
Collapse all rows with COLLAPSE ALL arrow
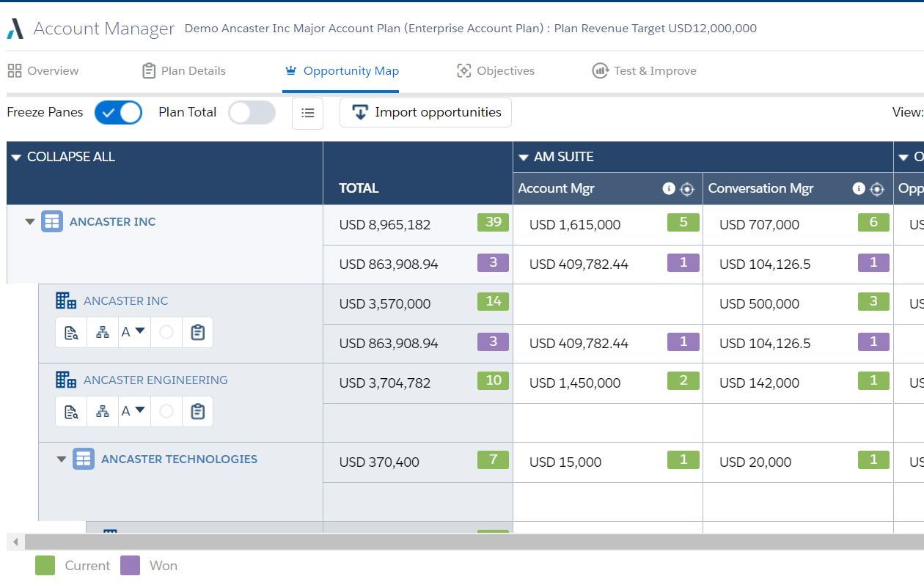pyautogui.click(x=16, y=158)
